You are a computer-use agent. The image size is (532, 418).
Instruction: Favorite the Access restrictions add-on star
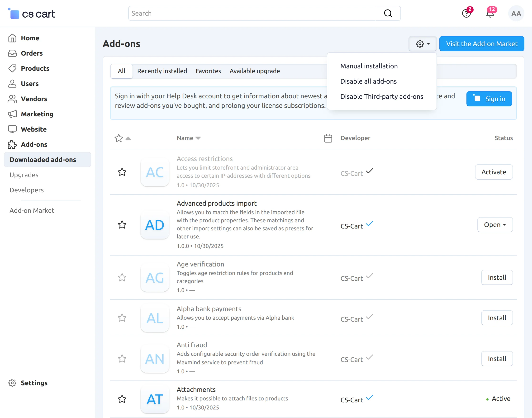(x=122, y=172)
